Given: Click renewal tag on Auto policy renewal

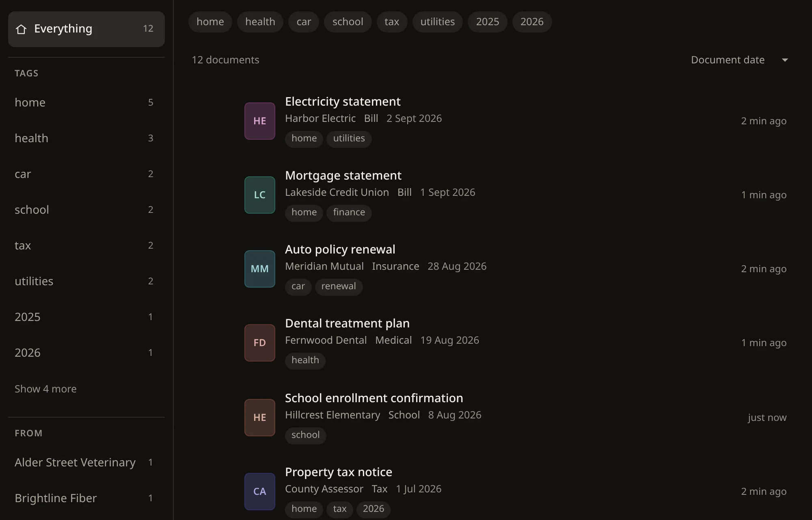Looking at the screenshot, I should point(339,286).
